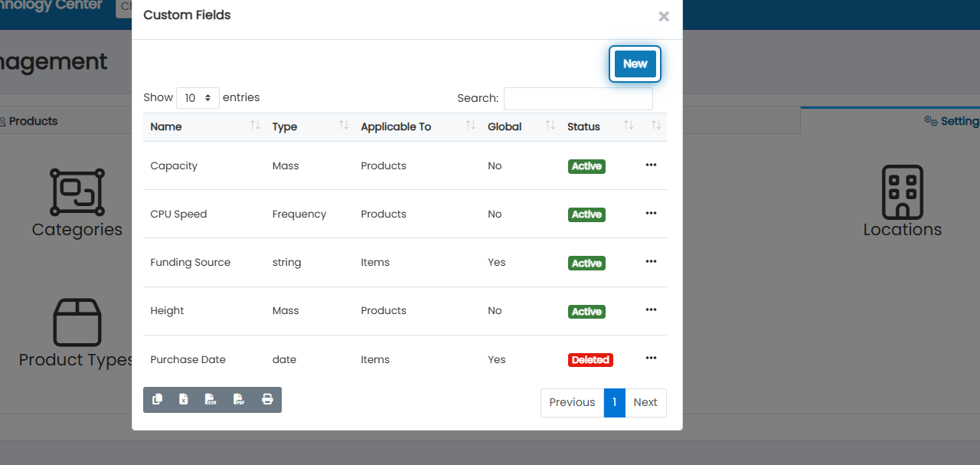Sort the table by Type column
Image resolution: width=980 pixels, height=465 pixels.
309,126
